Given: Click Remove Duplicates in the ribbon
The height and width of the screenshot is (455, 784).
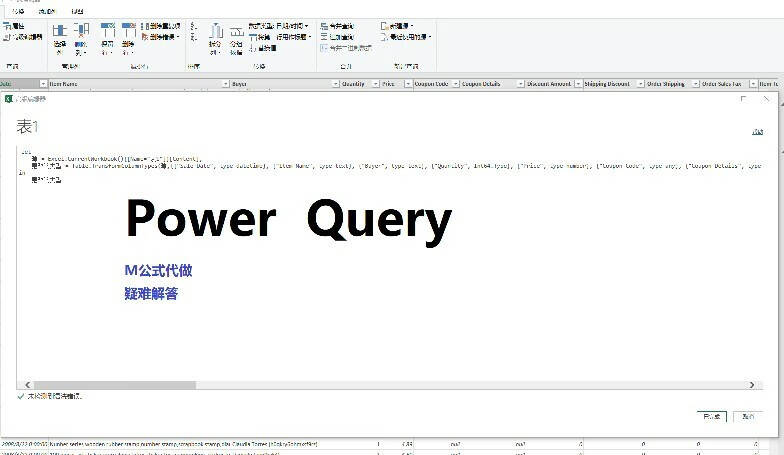Looking at the screenshot, I should click(x=160, y=26).
